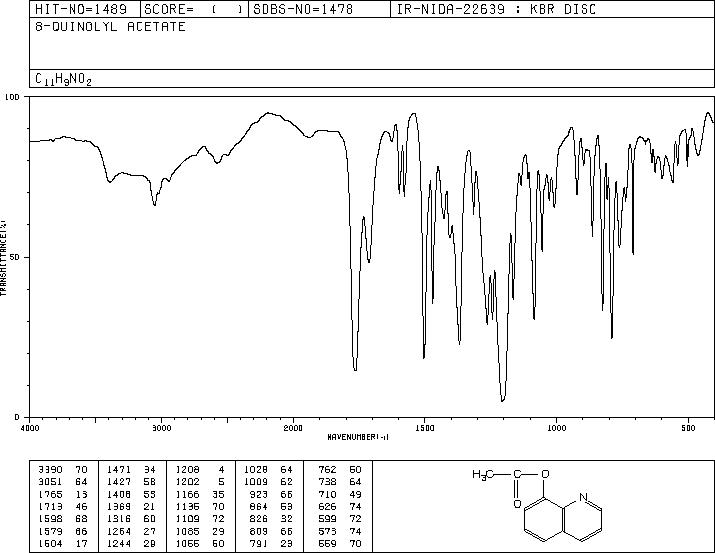Click the N atom in the quinoline structure
This screenshot has height=553, width=715.
coord(583,496)
